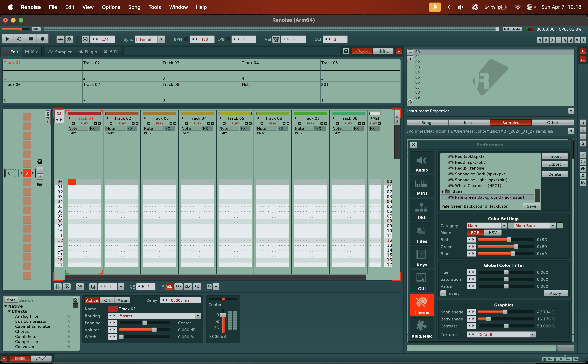Select the RGB color mode
The width and height of the screenshot is (588, 364).
point(475,233)
